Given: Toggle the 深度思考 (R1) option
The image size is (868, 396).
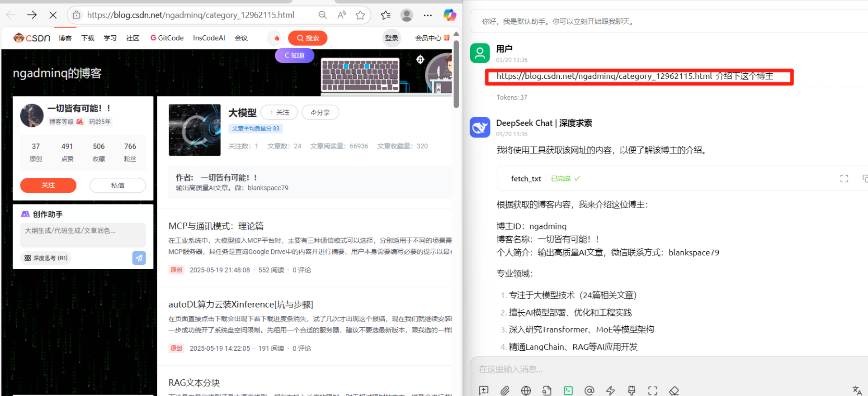Looking at the screenshot, I should (46, 258).
